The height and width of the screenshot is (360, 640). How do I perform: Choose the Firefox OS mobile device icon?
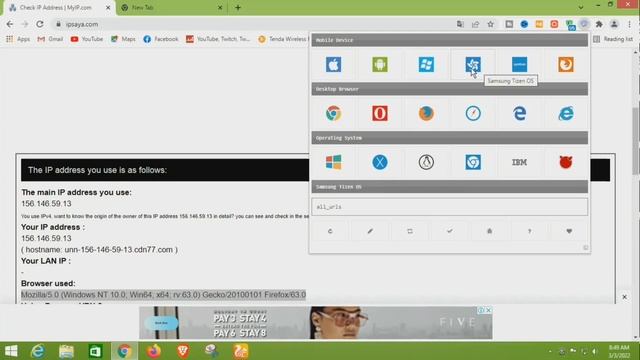pos(566,64)
